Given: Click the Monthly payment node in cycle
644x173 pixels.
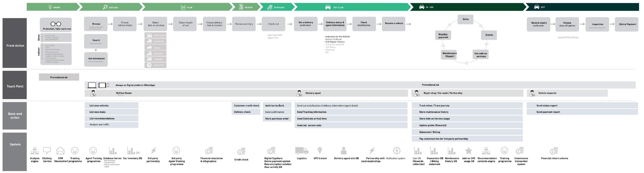Looking at the screenshot, I should tap(443, 36).
